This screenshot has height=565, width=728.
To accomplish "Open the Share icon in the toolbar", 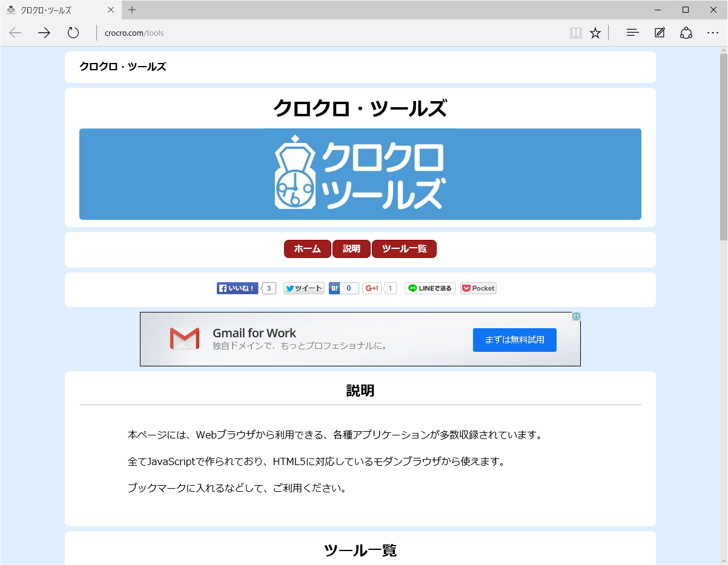I will click(x=686, y=33).
